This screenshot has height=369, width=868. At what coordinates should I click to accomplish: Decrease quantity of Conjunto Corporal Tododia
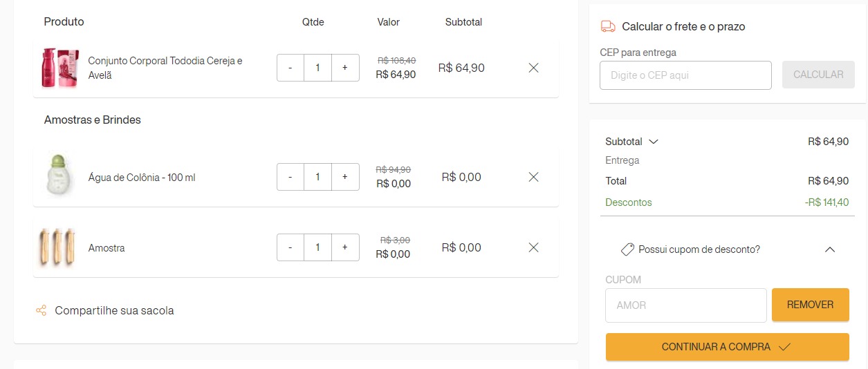click(290, 68)
